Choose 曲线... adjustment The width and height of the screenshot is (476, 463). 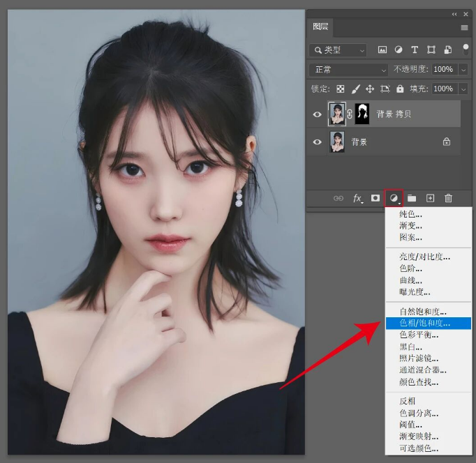429,280
